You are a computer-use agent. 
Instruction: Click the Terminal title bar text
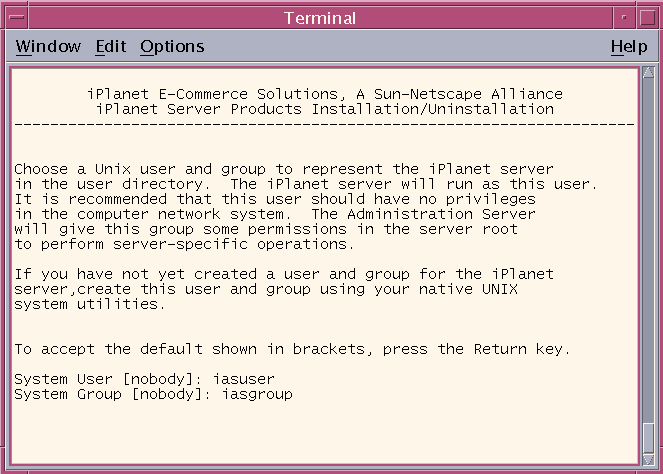[x=320, y=18]
